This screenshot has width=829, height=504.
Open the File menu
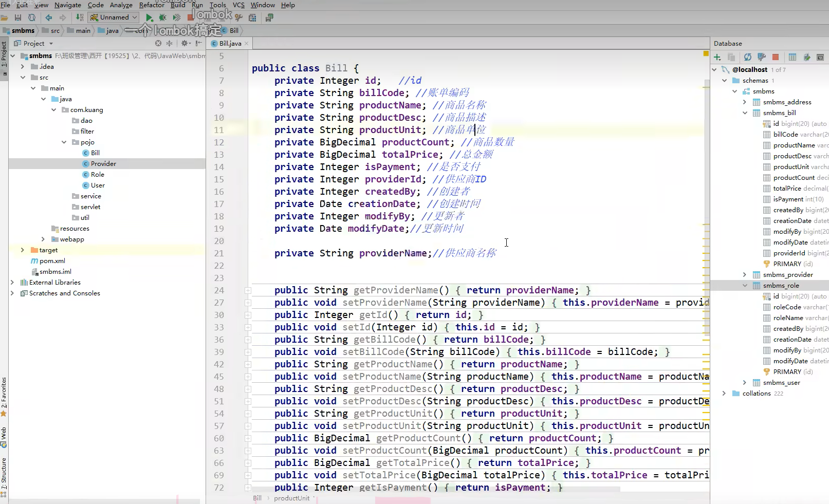(5, 5)
